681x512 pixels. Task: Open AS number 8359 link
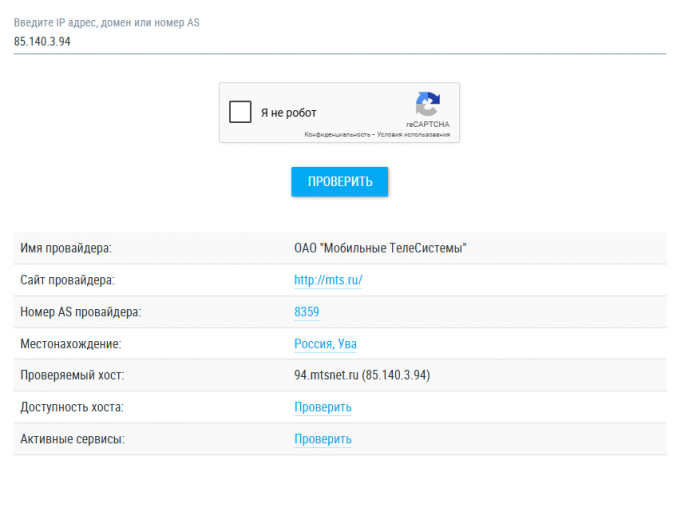click(307, 312)
